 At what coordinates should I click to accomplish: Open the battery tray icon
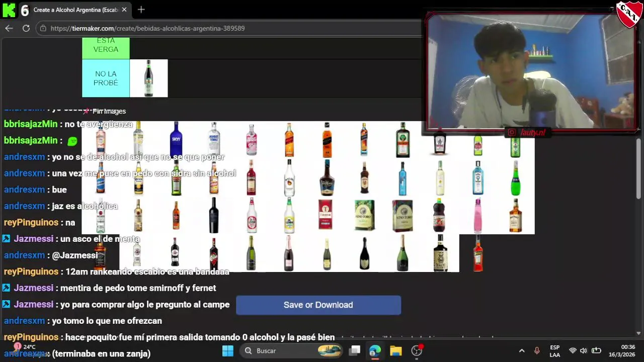[596, 351]
